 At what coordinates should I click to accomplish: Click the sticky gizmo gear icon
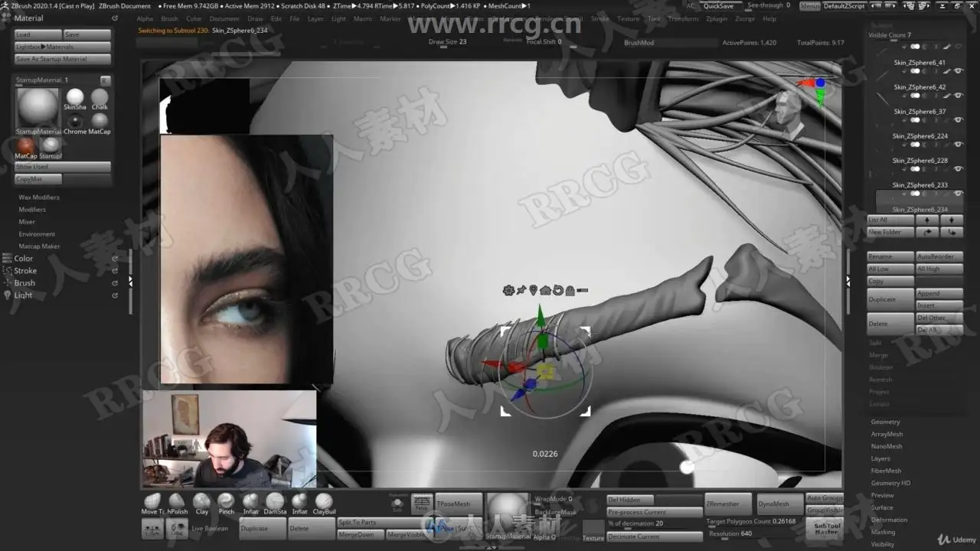click(508, 290)
